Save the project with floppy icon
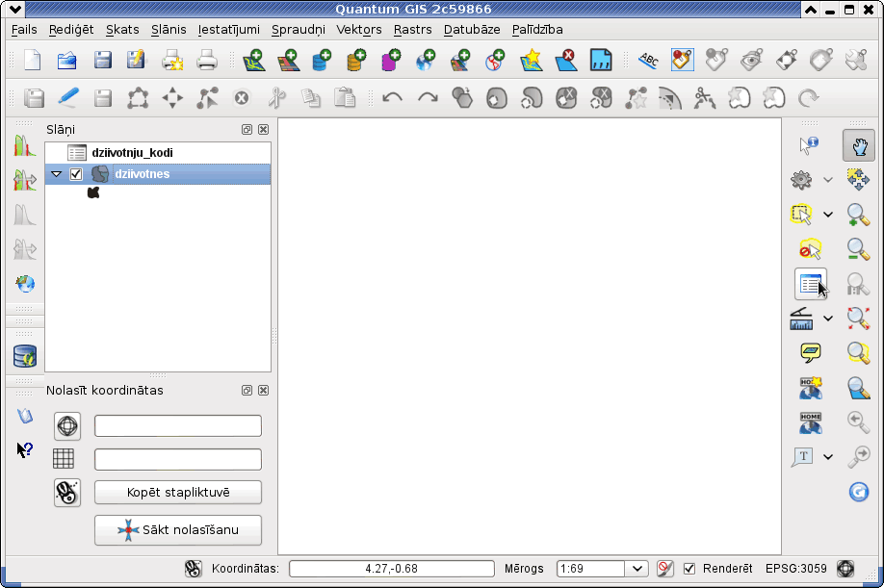The width and height of the screenshot is (884, 588). coord(103,60)
